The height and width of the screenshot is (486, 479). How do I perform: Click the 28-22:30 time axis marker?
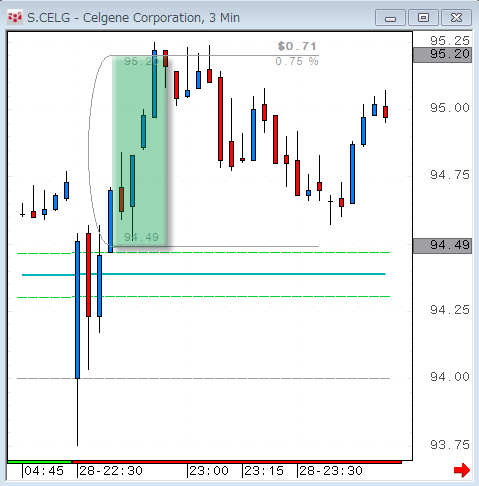tap(111, 471)
